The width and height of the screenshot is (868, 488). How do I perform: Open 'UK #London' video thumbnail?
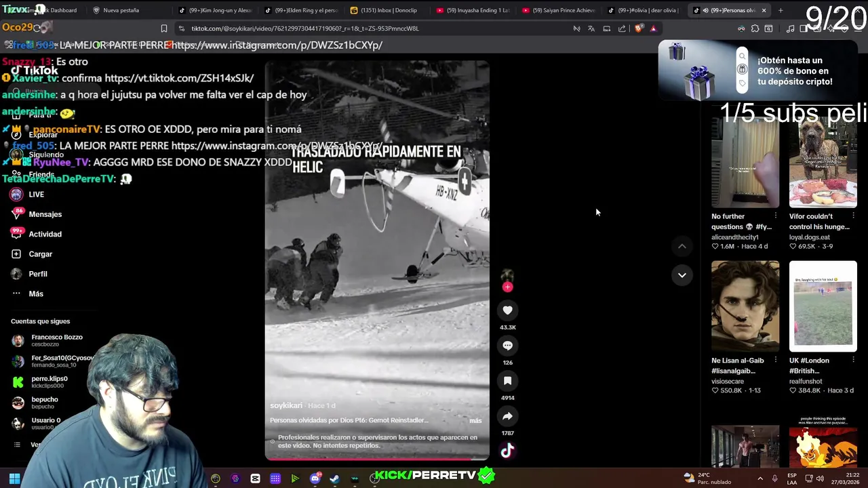point(823,306)
